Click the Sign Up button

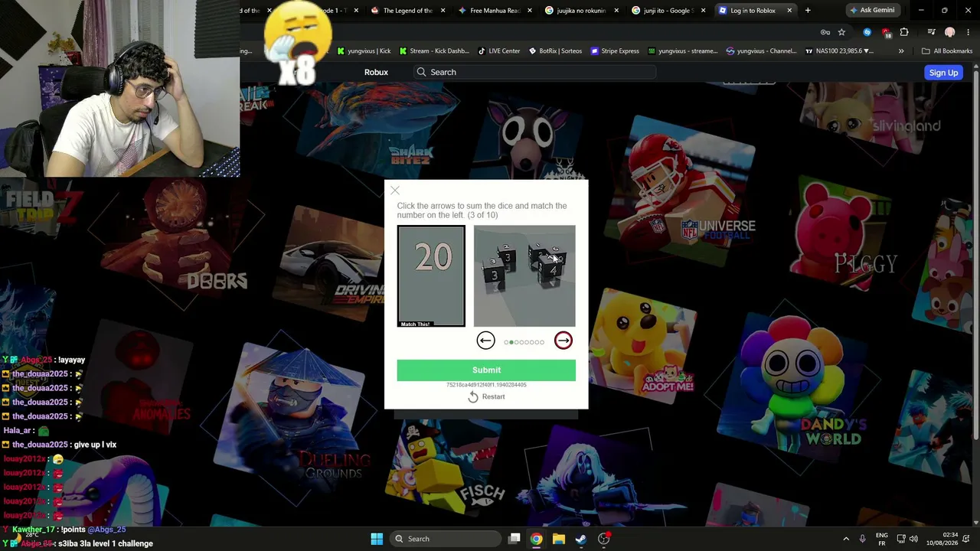point(943,73)
